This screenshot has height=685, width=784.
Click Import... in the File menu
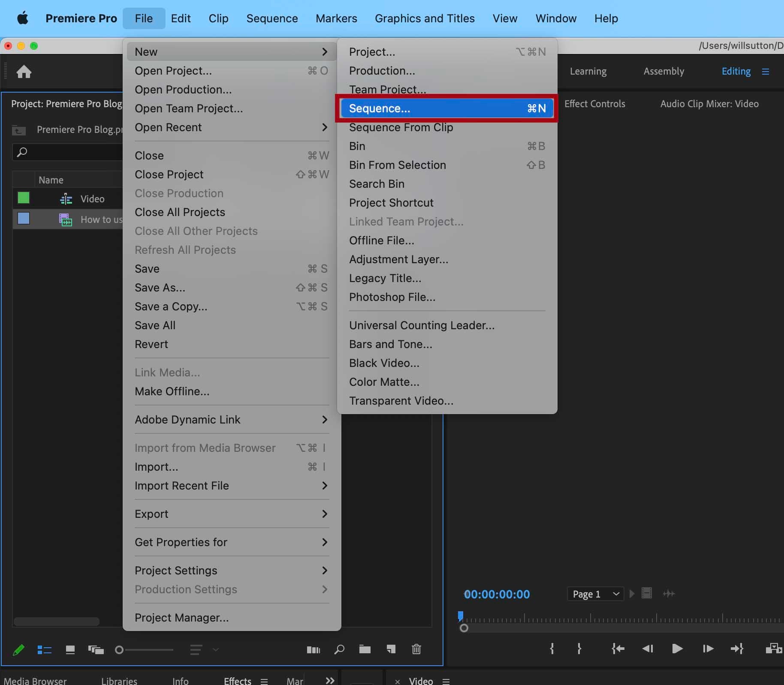click(x=232, y=467)
